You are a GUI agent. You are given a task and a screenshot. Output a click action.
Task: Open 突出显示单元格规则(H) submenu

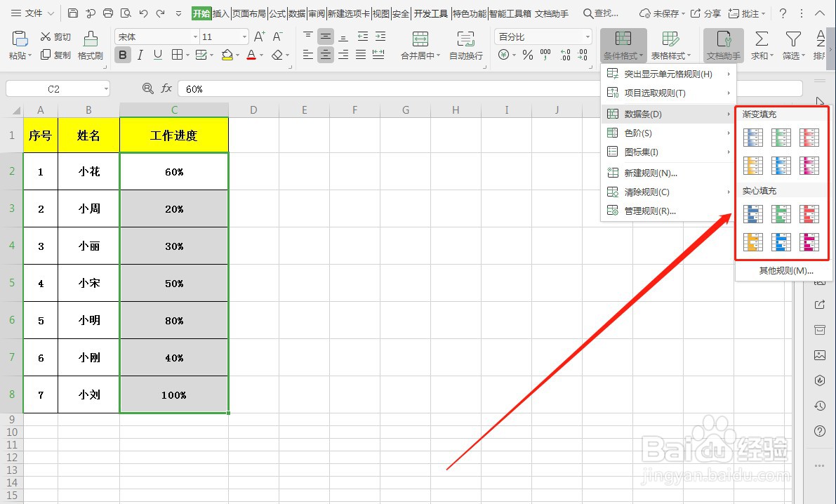(x=668, y=74)
